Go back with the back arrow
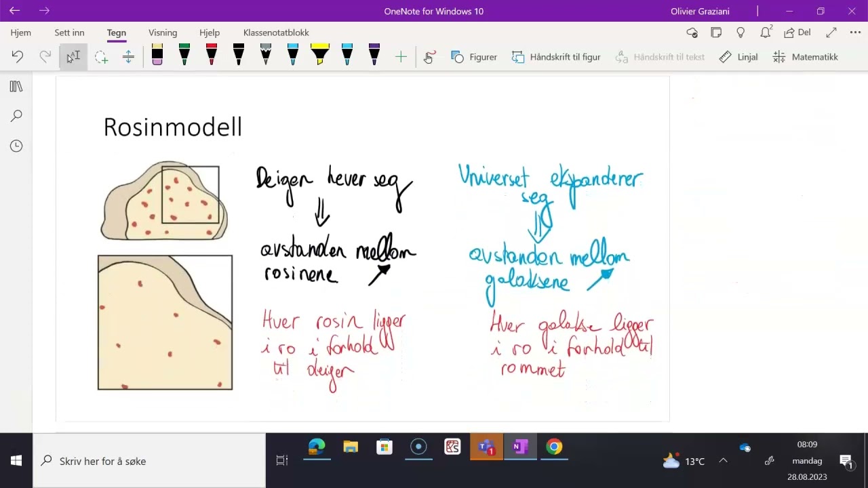 15,11
